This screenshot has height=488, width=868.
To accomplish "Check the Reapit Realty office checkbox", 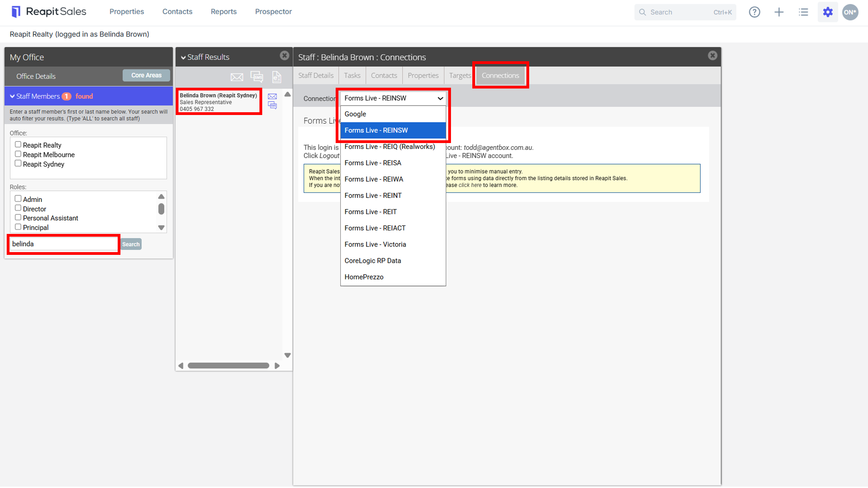I will (x=18, y=145).
